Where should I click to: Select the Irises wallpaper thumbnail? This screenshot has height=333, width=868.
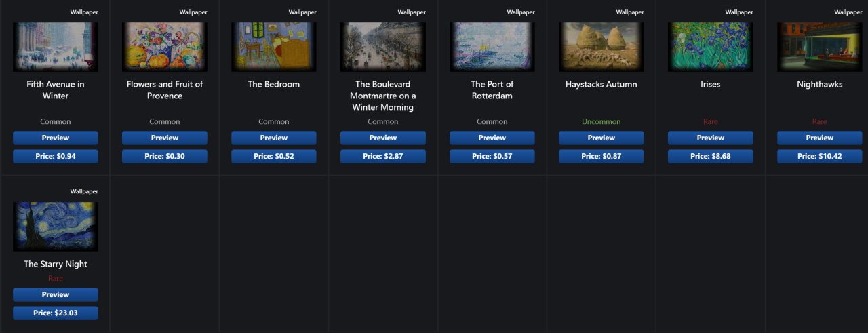[711, 47]
